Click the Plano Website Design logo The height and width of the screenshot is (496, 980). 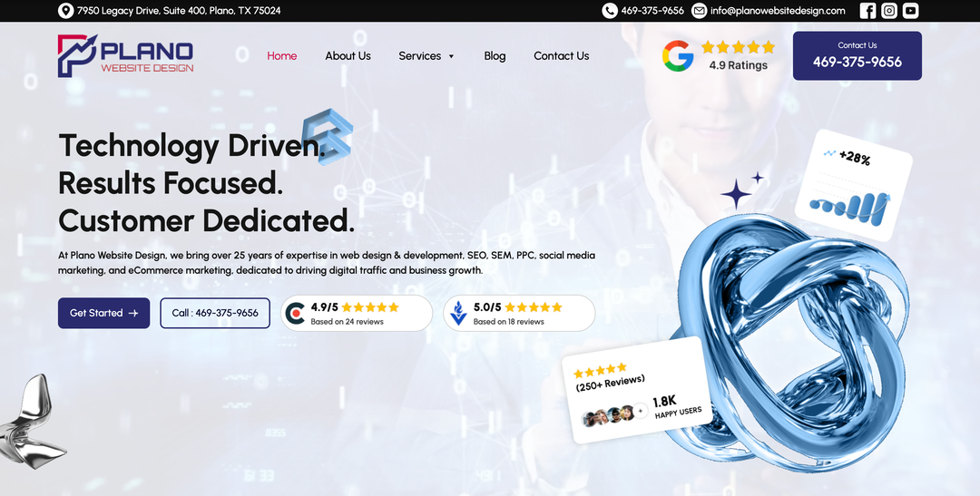(125, 55)
